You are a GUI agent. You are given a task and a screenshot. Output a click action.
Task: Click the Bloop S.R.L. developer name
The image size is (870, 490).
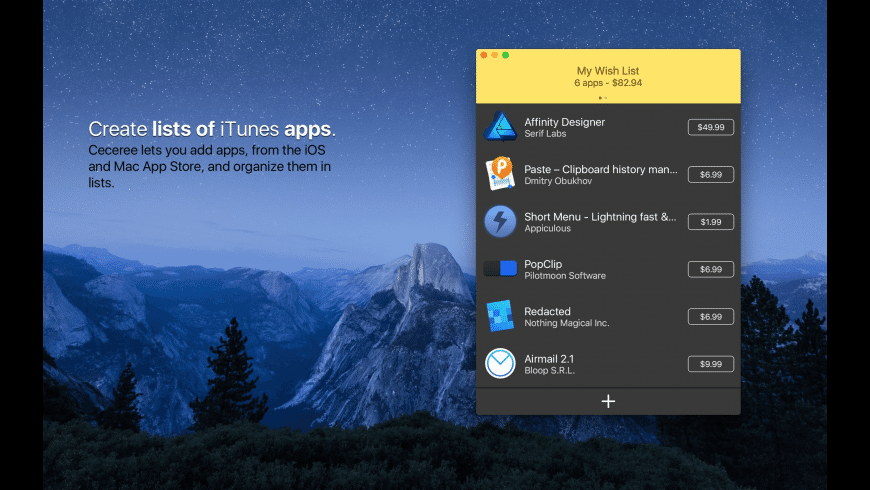[549, 370]
